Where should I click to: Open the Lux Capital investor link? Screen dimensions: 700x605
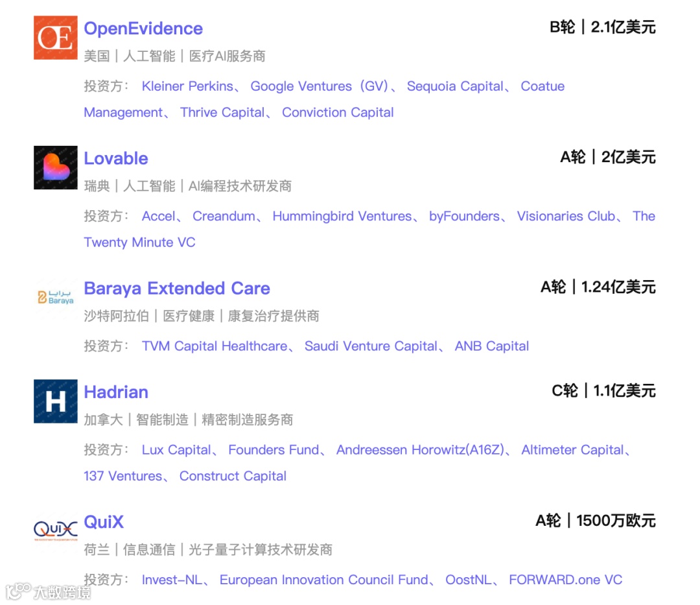pos(176,449)
